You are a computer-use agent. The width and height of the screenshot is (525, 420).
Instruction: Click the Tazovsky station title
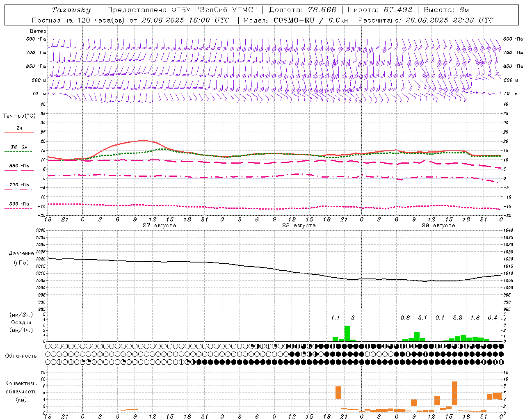click(71, 10)
